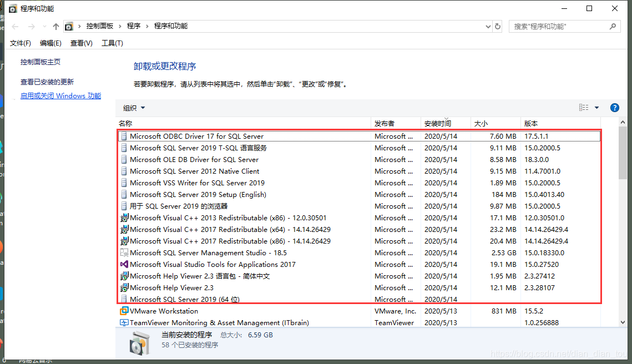Click version 15.0.27520 cell
Viewport: 632px width, 364px height.
tap(542, 265)
